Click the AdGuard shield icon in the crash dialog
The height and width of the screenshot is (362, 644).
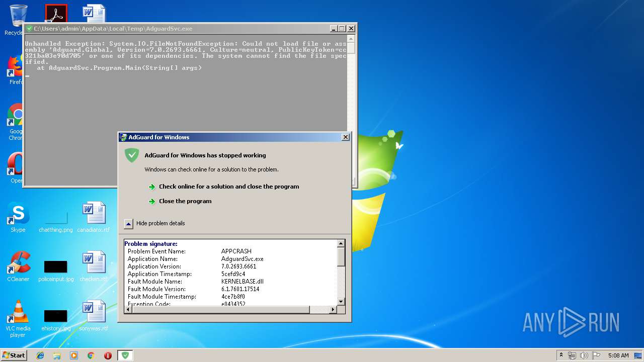point(132,155)
